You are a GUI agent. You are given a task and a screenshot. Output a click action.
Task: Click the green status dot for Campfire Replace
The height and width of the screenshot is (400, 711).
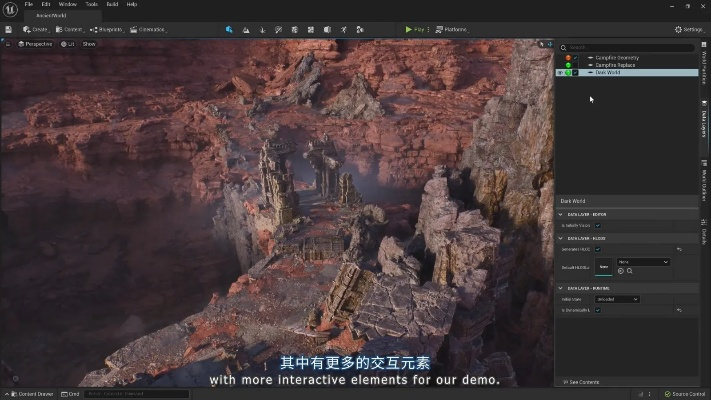point(568,65)
